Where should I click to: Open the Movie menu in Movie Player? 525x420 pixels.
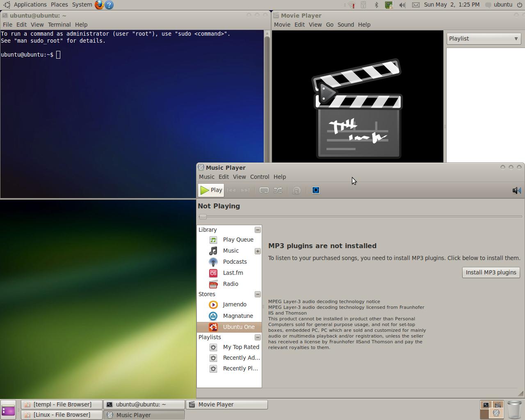[x=282, y=25]
